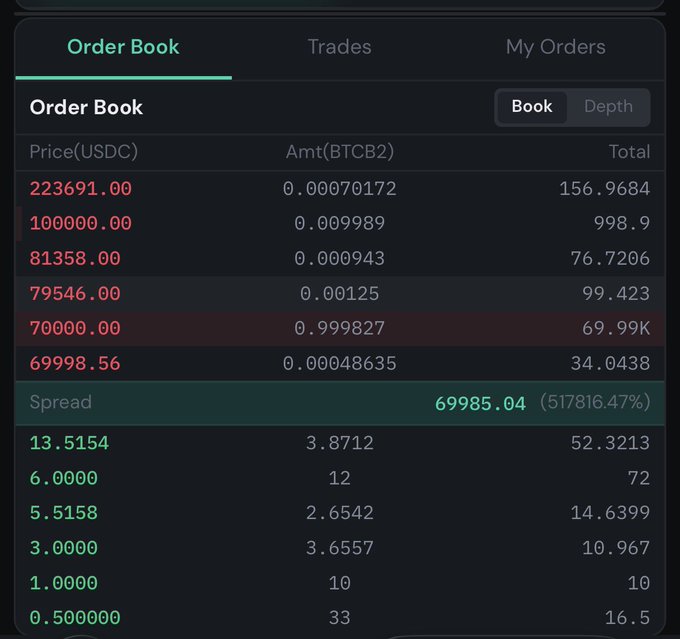Open the My Orders tab
This screenshot has height=639, width=680.
[x=556, y=47]
